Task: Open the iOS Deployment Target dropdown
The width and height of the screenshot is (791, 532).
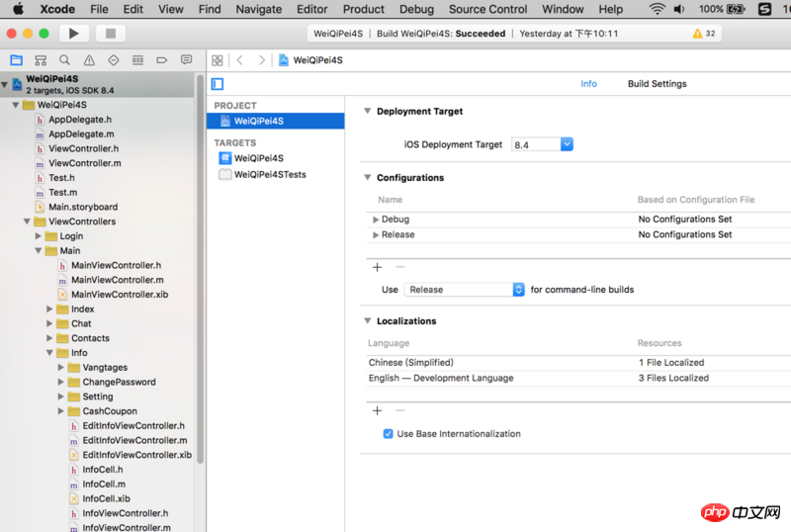Action: pyautogui.click(x=567, y=144)
